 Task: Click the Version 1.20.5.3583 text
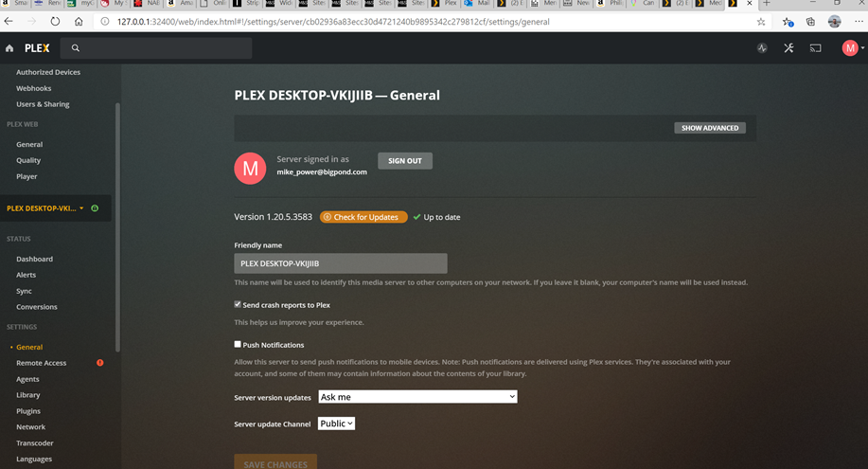(x=273, y=217)
